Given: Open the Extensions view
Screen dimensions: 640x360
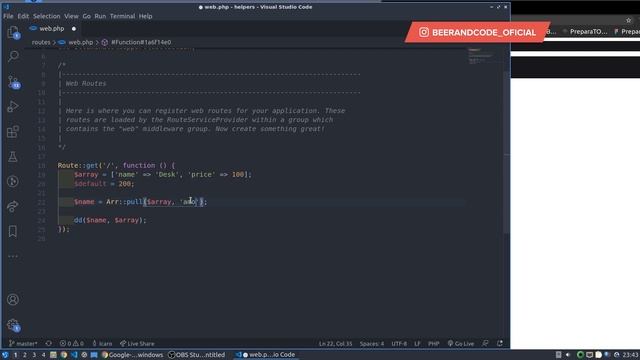Looking at the screenshot, I should (13, 131).
